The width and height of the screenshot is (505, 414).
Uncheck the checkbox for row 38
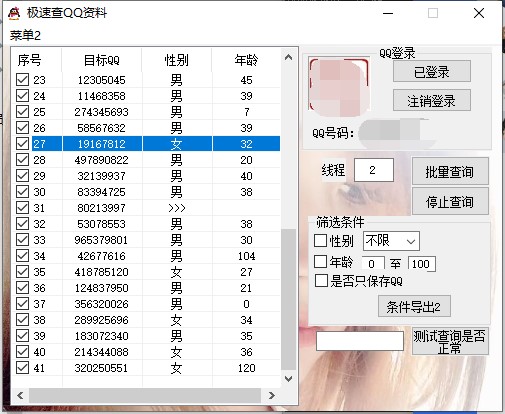[x=22, y=320]
